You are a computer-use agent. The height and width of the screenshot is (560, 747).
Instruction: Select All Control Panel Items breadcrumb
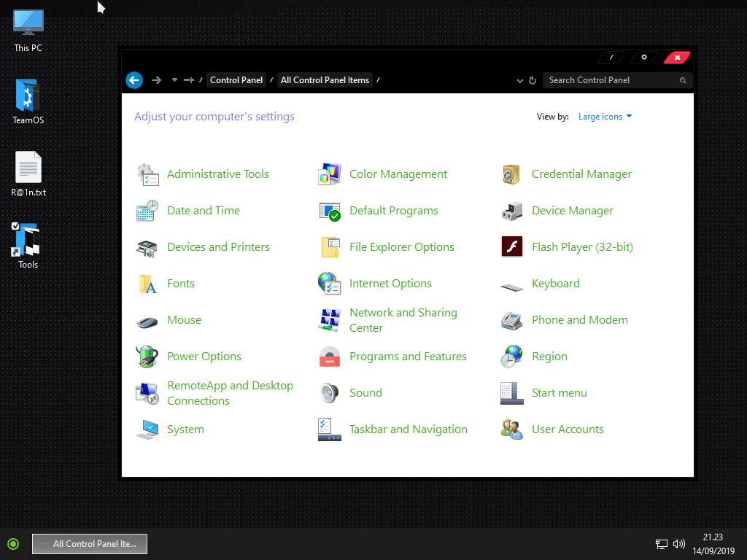325,80
